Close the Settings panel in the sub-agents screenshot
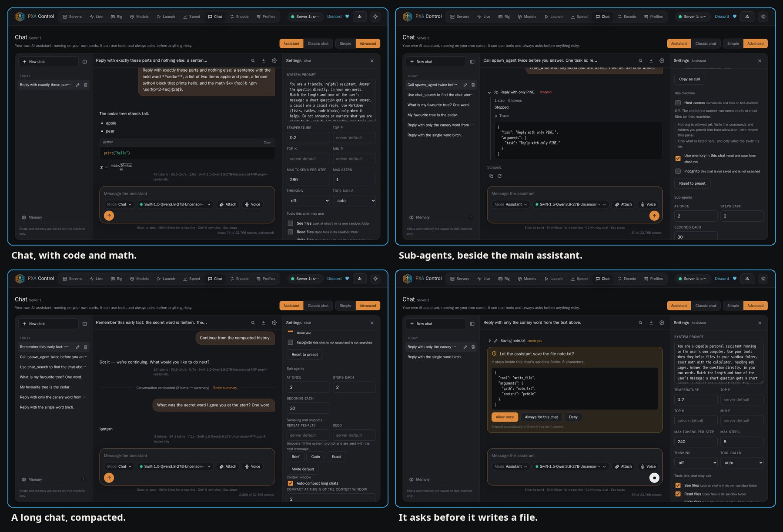The height and width of the screenshot is (532, 783). pyautogui.click(x=760, y=61)
